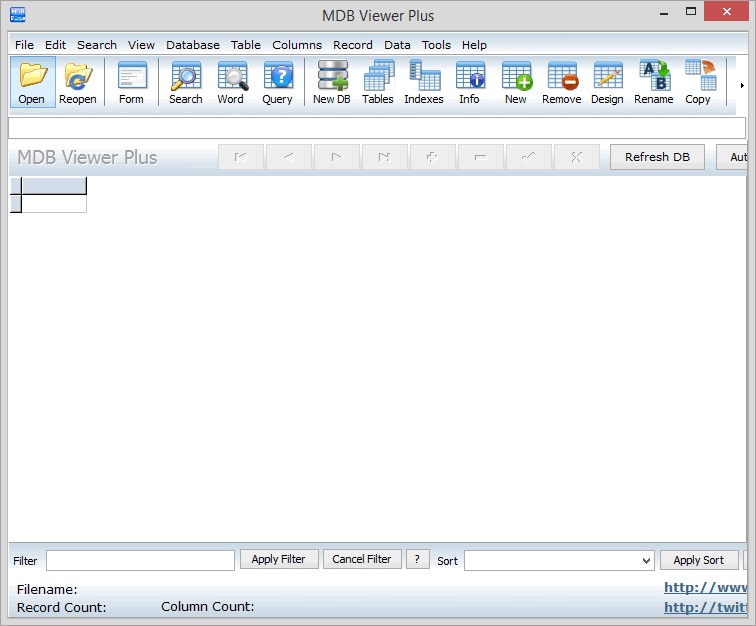Open the Database menu

pyautogui.click(x=193, y=45)
